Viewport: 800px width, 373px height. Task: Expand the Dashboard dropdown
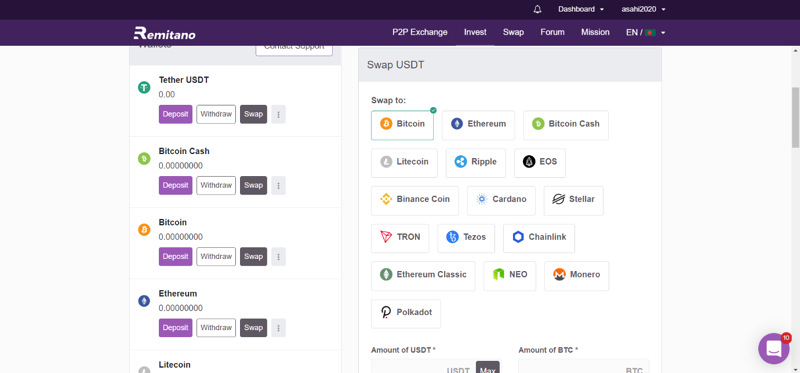click(581, 9)
